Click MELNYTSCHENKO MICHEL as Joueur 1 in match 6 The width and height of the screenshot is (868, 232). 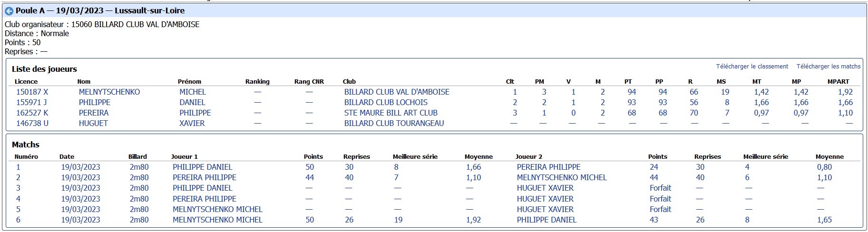[217, 220]
